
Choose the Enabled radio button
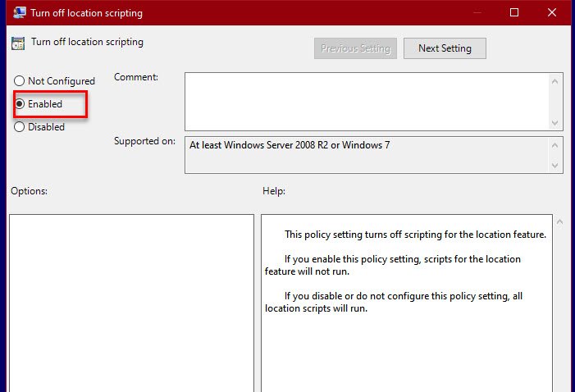click(x=20, y=104)
